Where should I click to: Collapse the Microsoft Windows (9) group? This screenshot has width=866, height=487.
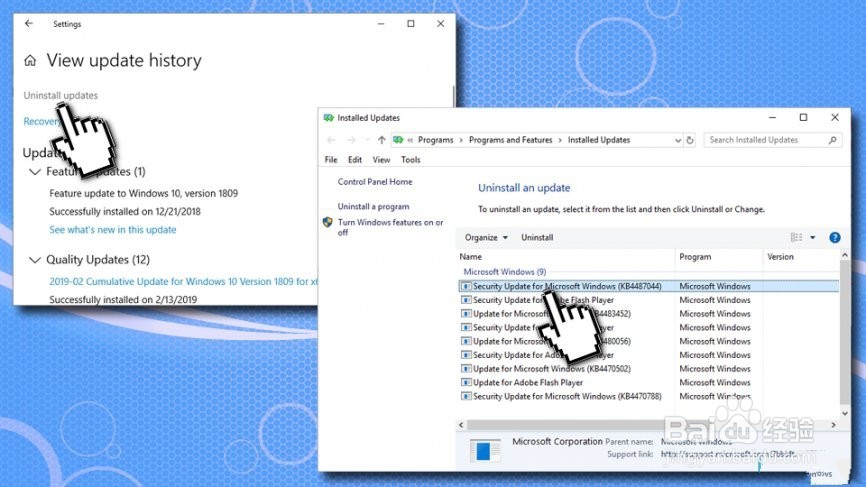point(504,272)
